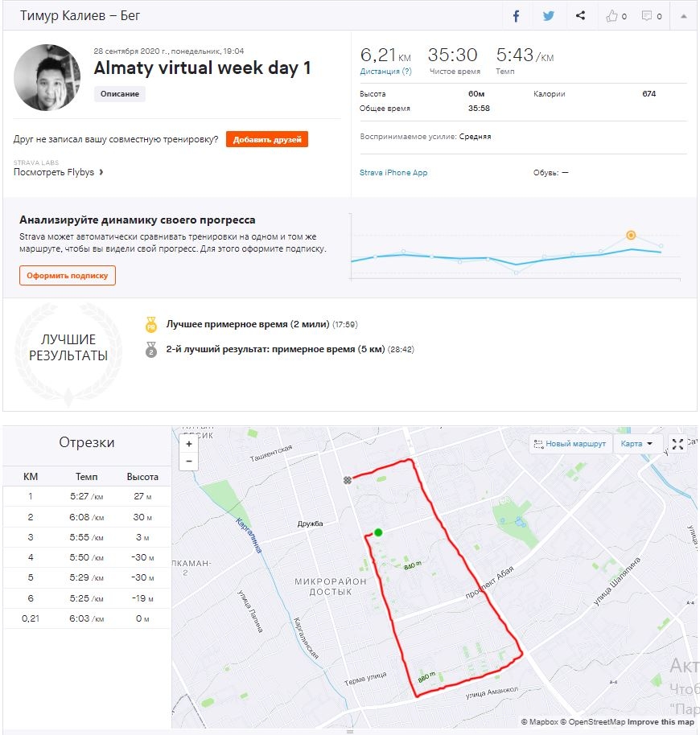Viewport: 700px width, 735px height.
Task: Open the Strava iPhone App link
Action: [393, 173]
